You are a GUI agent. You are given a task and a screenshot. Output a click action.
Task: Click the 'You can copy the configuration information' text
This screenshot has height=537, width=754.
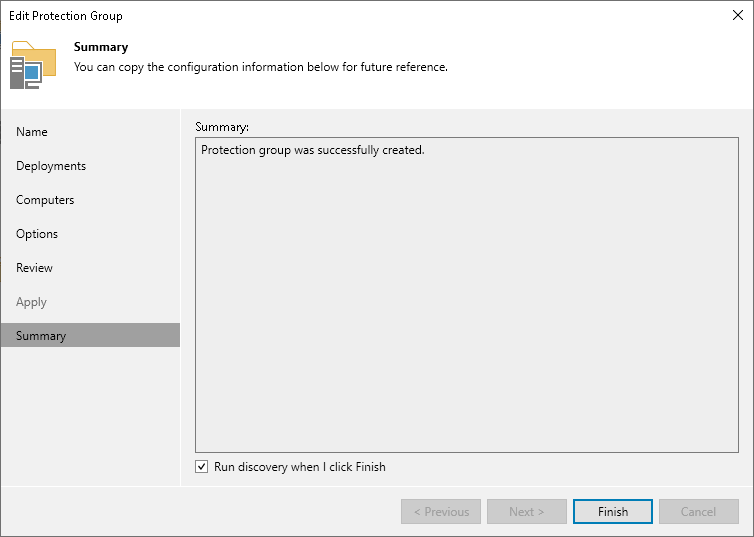(261, 67)
